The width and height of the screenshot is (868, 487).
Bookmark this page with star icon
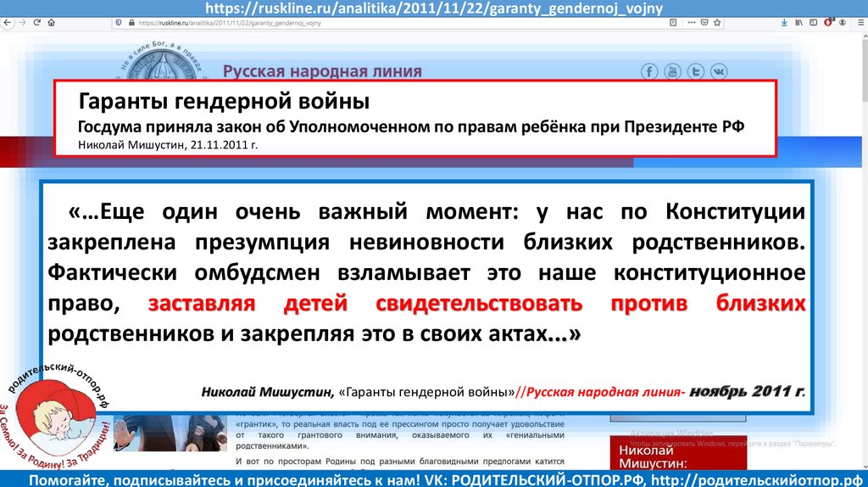(717, 23)
